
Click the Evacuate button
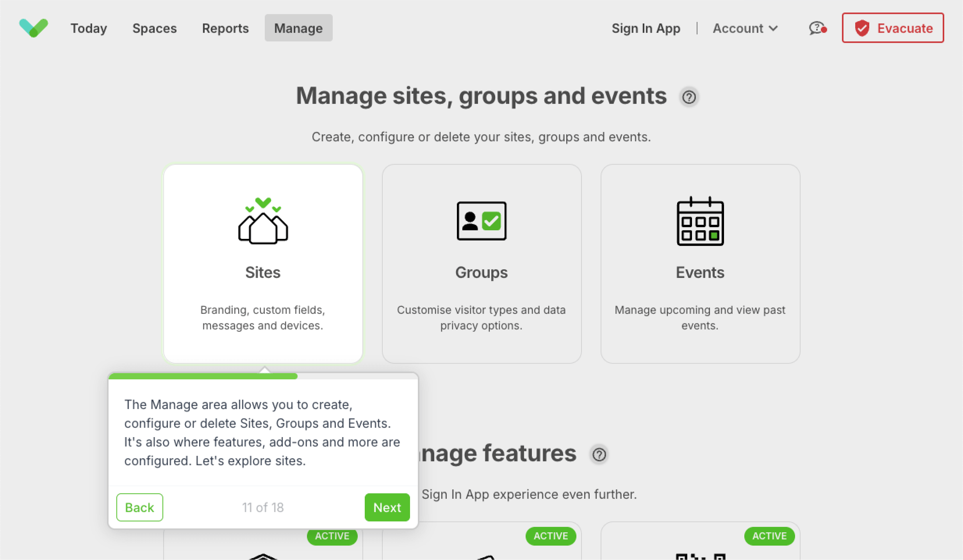[893, 28]
